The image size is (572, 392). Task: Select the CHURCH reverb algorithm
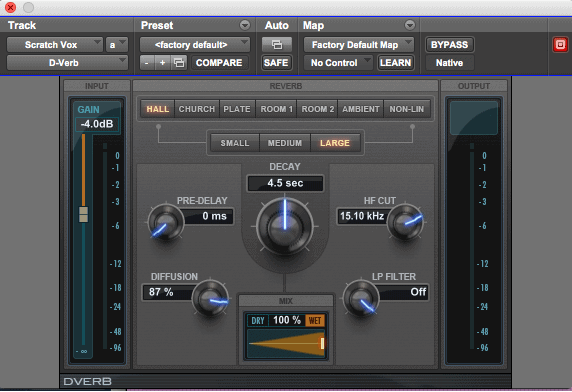(197, 109)
